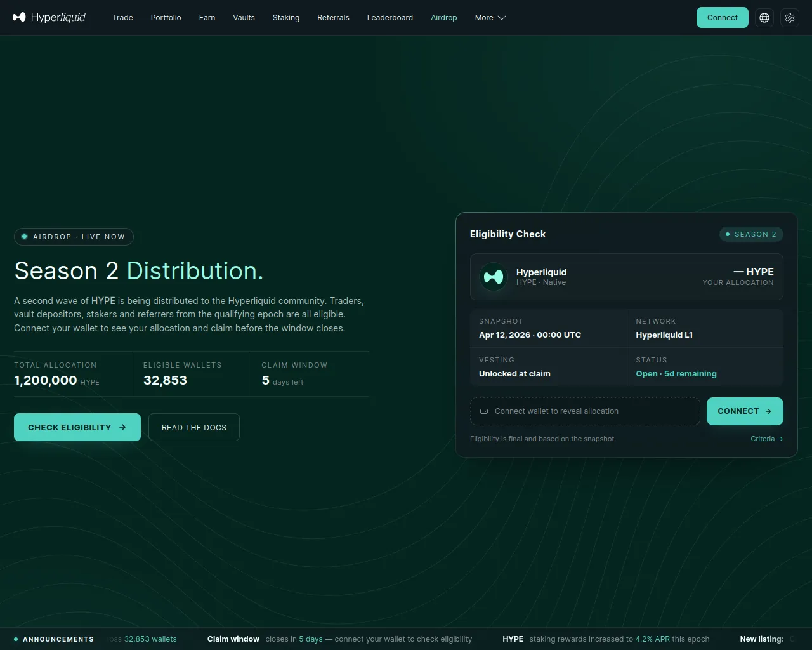Click the Hyperliquid HYPE token icon
812x650 pixels.
click(x=493, y=277)
